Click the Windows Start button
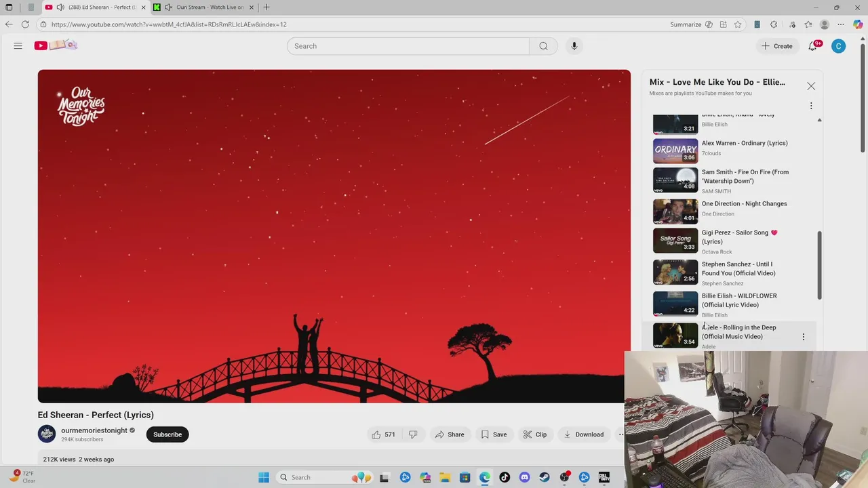 [x=264, y=477]
